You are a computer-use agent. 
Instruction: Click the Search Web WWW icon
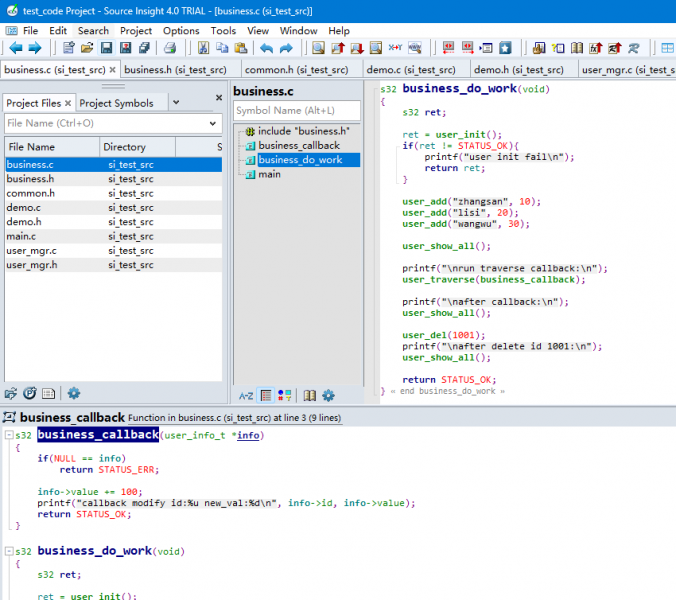click(x=415, y=48)
